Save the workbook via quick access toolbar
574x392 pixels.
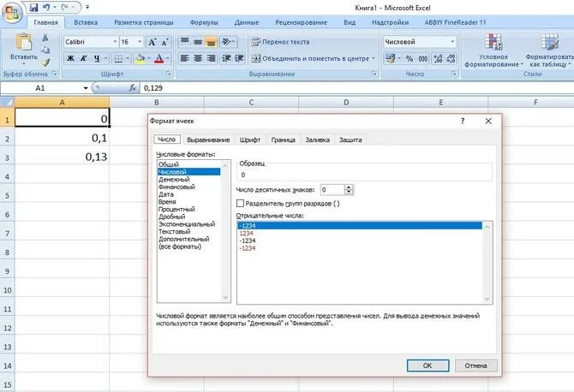pyautogui.click(x=33, y=8)
